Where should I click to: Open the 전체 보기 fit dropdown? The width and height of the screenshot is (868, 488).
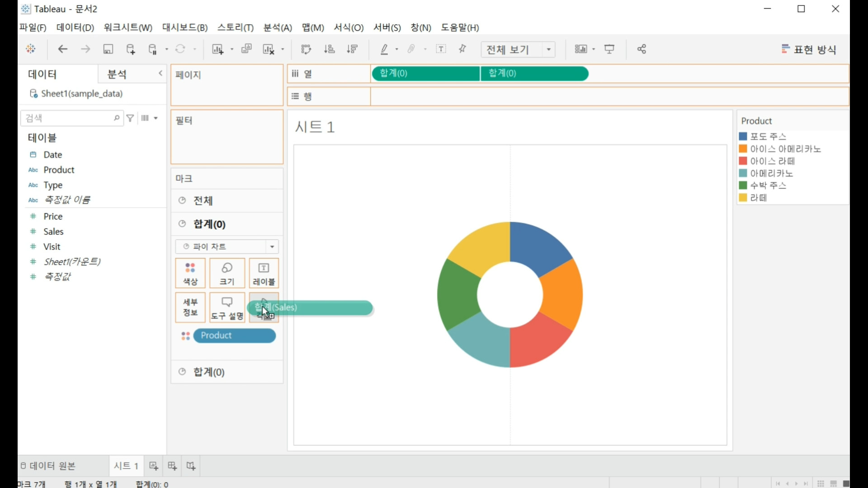pyautogui.click(x=549, y=49)
